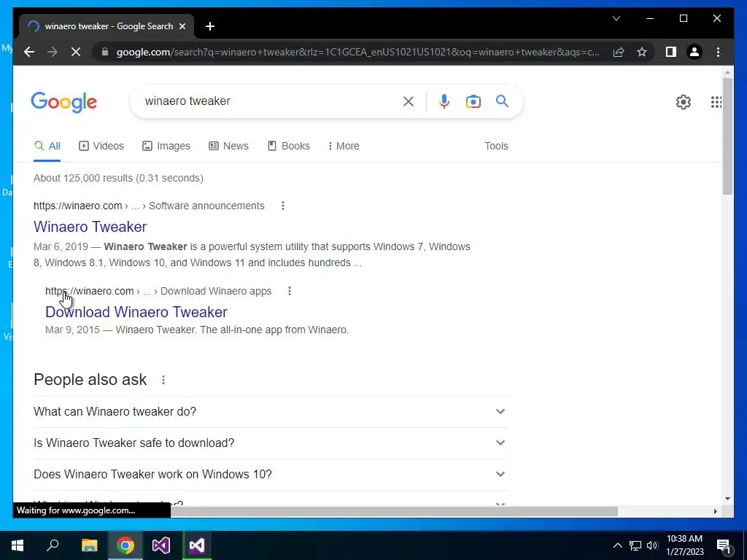Select the All results tab

(47, 146)
